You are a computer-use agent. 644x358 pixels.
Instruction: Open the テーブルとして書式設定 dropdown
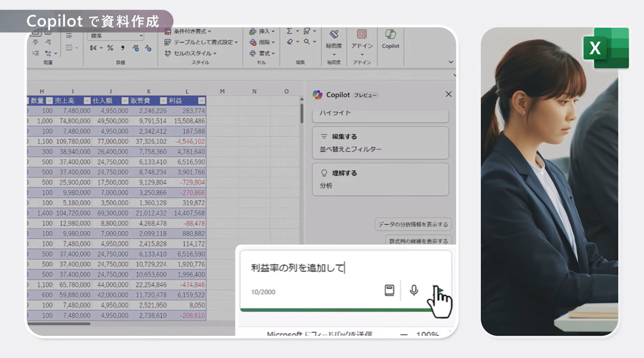[x=201, y=42]
